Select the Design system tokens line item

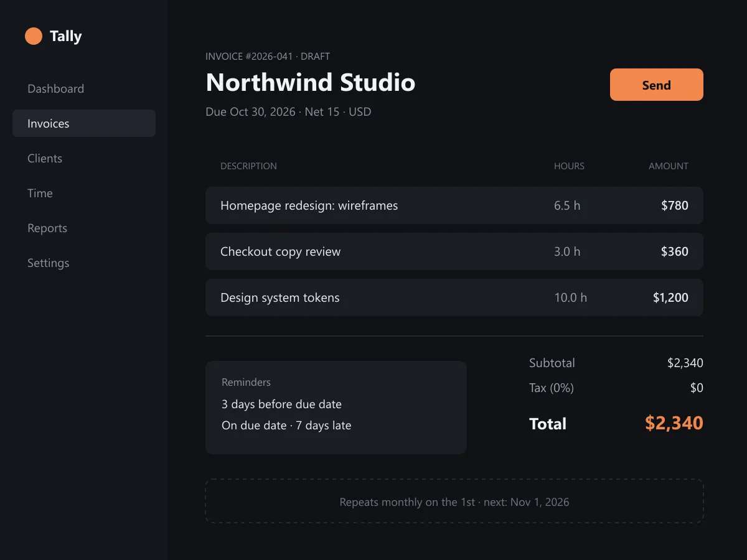click(x=454, y=297)
